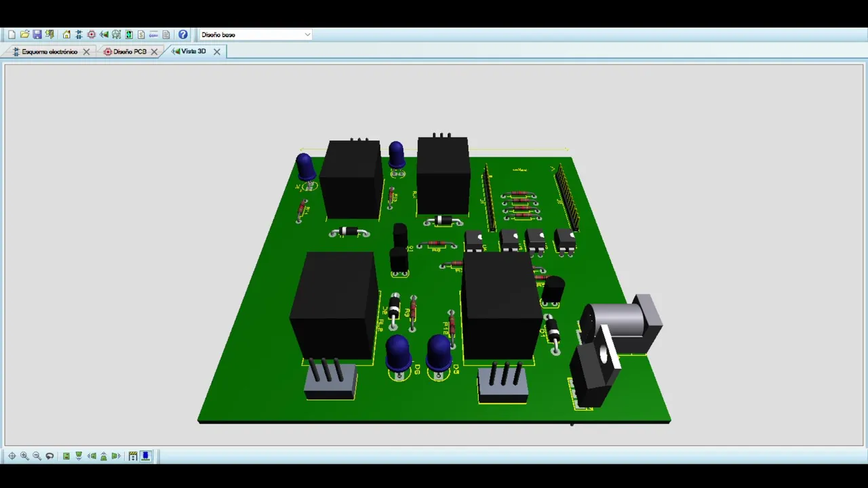The image size is (868, 488).
Task: Click the silver DC power jack on the board
Action: pyautogui.click(x=622, y=323)
